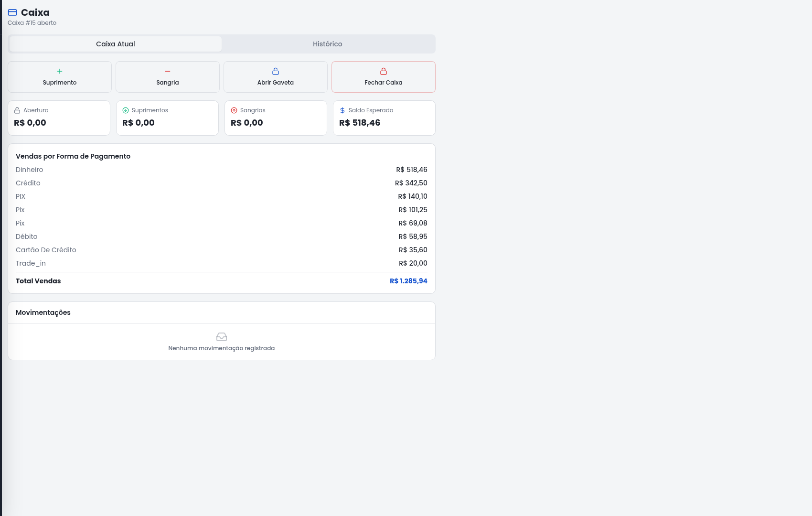812x516 pixels.
Task: Select the Crédito payment row label
Action: 28,183
